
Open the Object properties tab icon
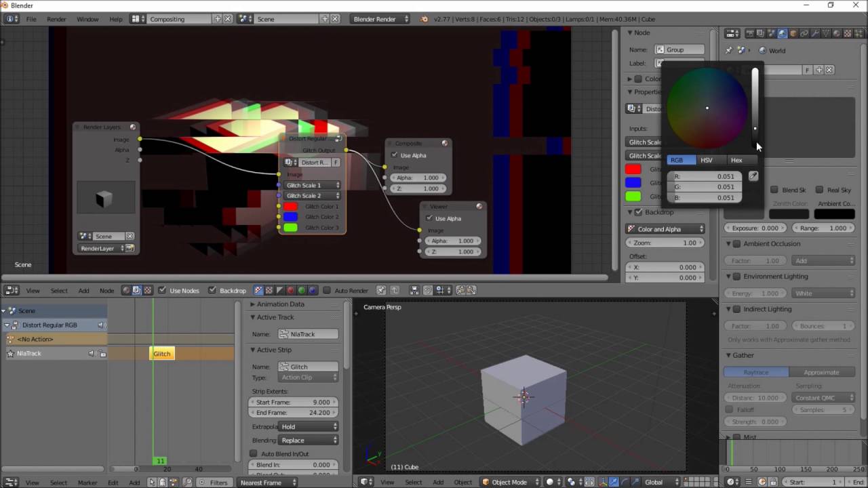[793, 33]
